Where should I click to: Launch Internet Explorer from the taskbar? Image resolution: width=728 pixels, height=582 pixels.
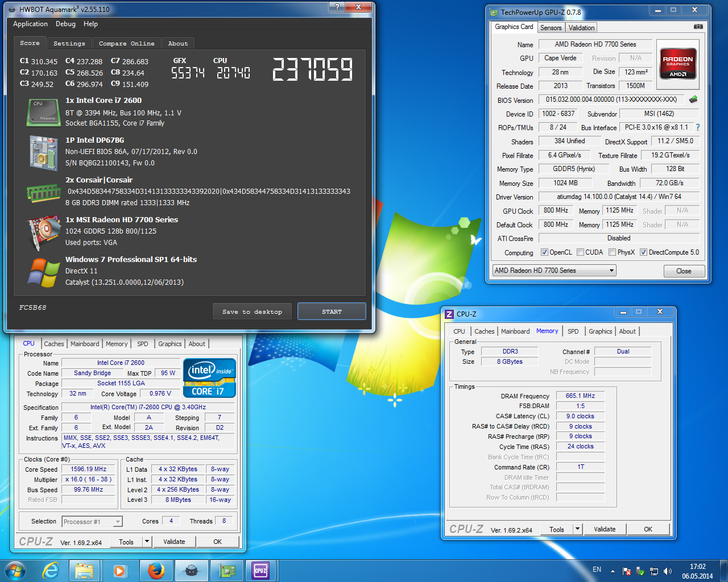[x=51, y=570]
